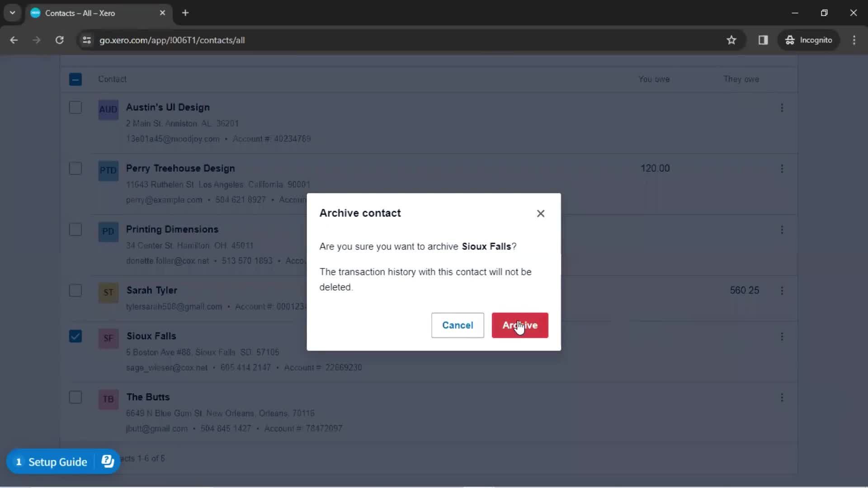This screenshot has width=868, height=488.
Task: Toggle the select-all contacts checkbox
Action: (x=75, y=80)
